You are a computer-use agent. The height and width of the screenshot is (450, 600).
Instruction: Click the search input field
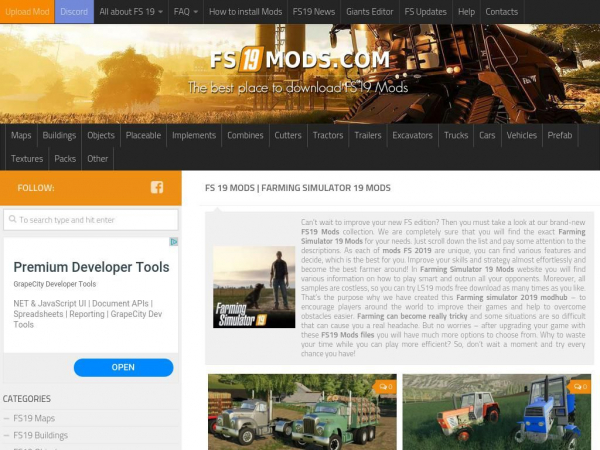[x=91, y=220]
